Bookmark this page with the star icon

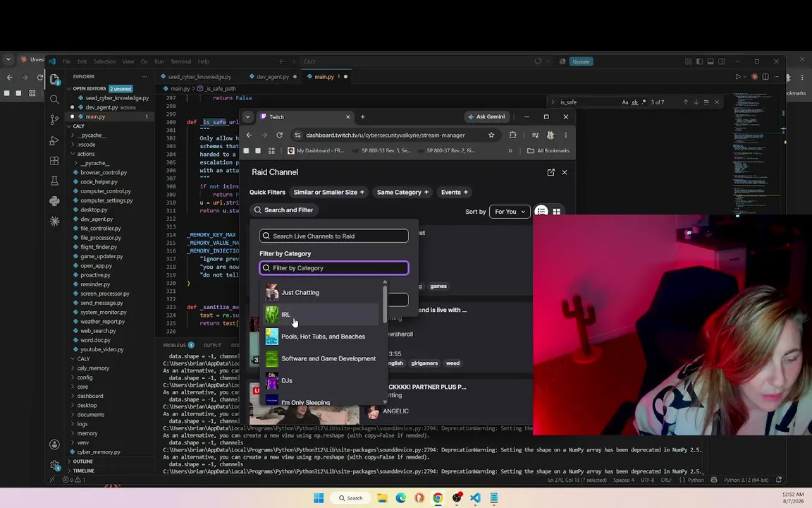pyautogui.click(x=491, y=135)
